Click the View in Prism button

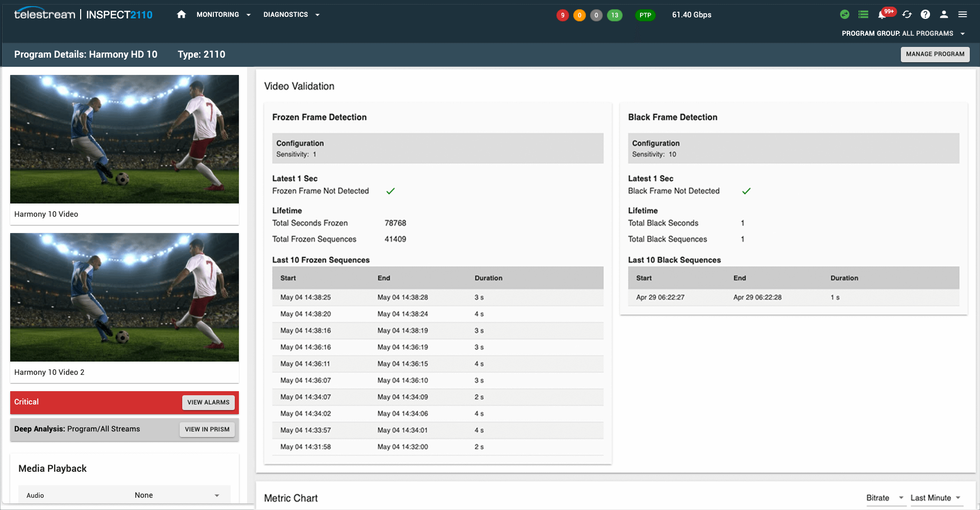(207, 429)
